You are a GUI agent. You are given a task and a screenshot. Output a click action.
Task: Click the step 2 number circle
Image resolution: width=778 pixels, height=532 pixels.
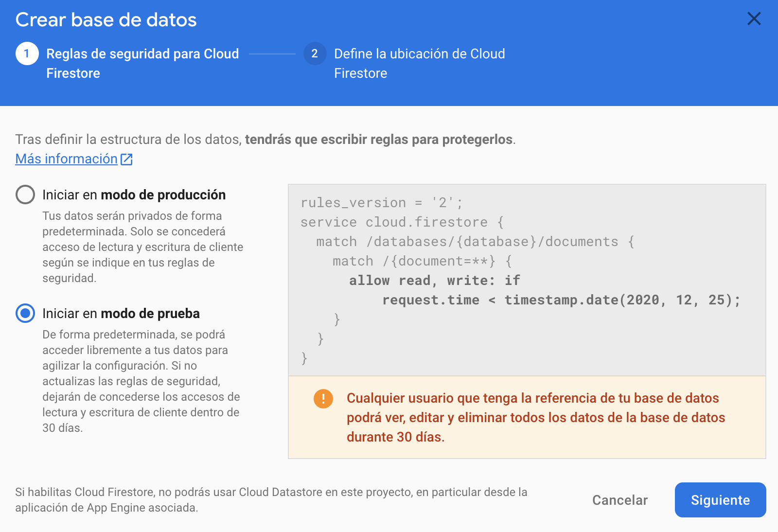click(x=315, y=53)
